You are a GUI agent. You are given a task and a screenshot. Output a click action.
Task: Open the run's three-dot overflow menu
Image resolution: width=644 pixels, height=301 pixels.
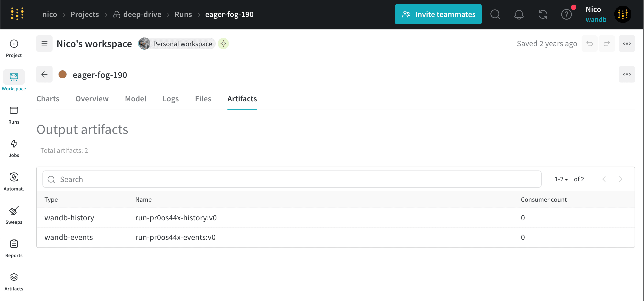click(627, 74)
